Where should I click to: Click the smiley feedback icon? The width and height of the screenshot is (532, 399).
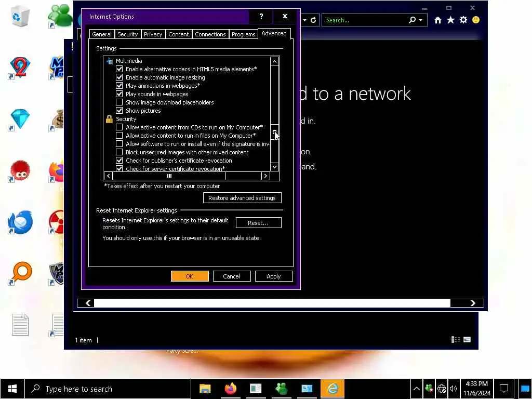(476, 20)
